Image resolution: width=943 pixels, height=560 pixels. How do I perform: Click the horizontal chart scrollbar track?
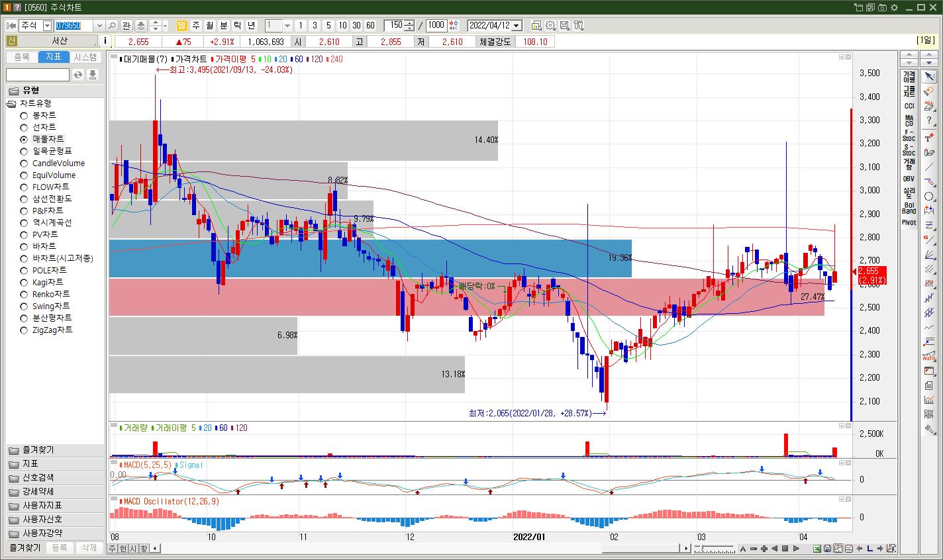(421, 548)
